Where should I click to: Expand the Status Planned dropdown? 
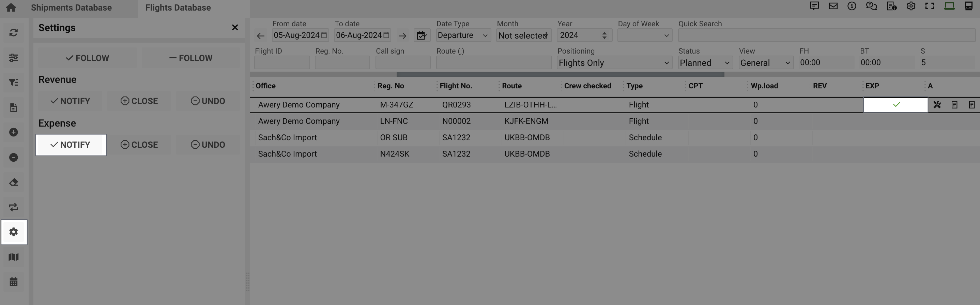[x=705, y=63]
